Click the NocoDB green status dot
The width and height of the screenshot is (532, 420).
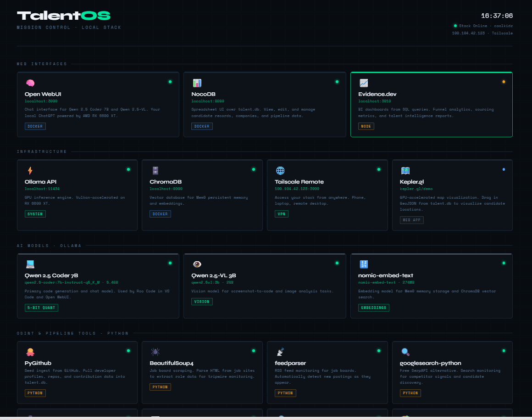point(337,82)
